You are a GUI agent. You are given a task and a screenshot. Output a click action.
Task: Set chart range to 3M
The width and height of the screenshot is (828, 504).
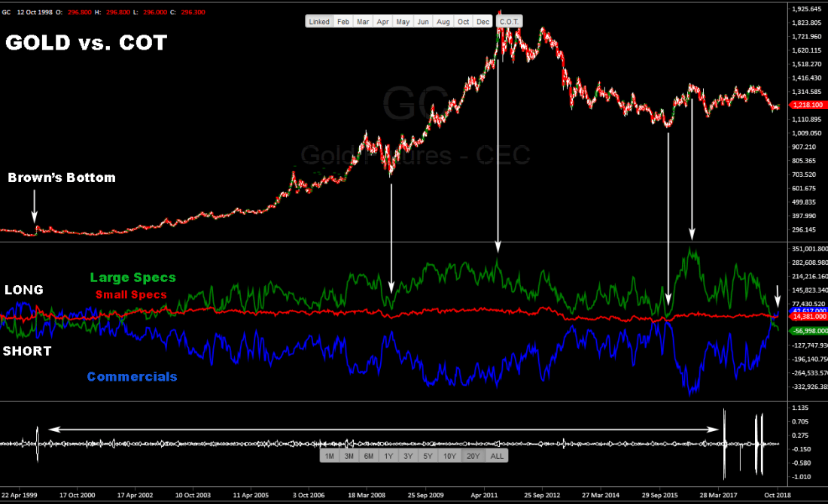tap(349, 456)
